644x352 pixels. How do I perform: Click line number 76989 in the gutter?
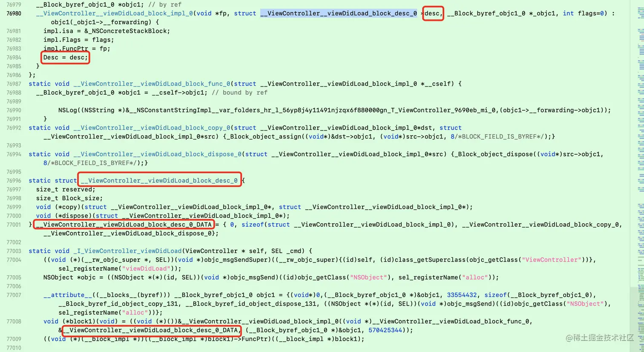pos(14,101)
